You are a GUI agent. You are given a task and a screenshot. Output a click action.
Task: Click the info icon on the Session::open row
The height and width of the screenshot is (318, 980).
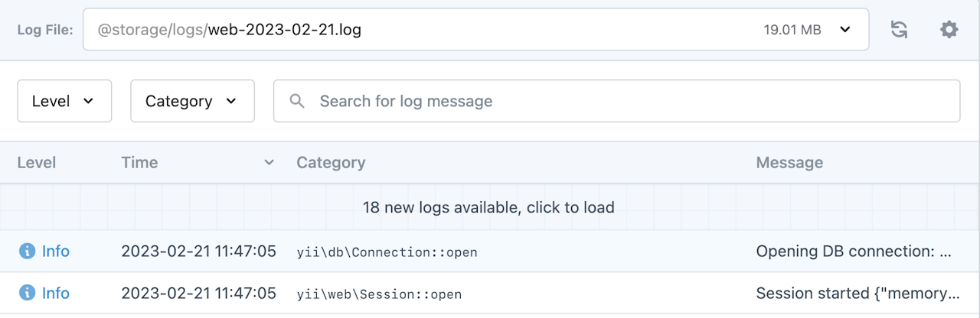27,293
